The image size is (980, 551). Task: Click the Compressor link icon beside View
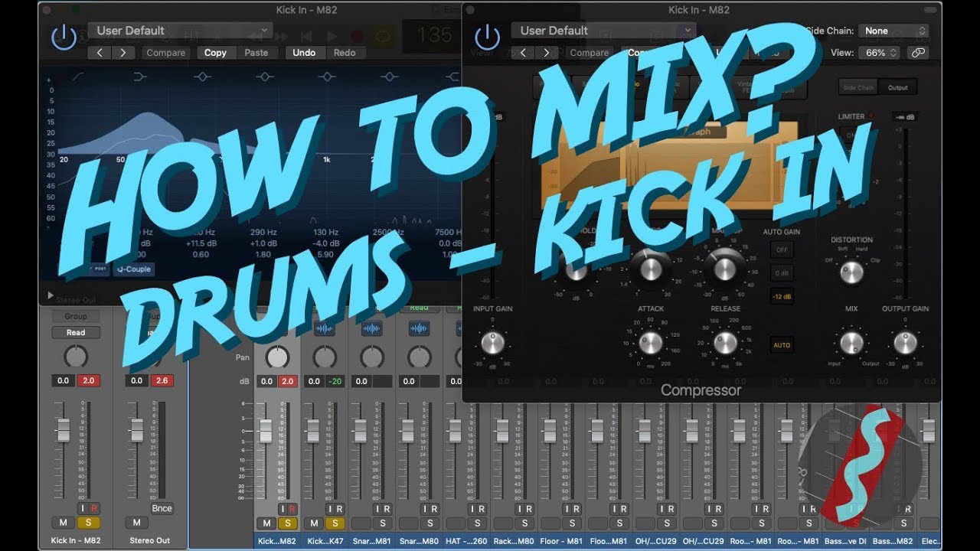(x=917, y=53)
